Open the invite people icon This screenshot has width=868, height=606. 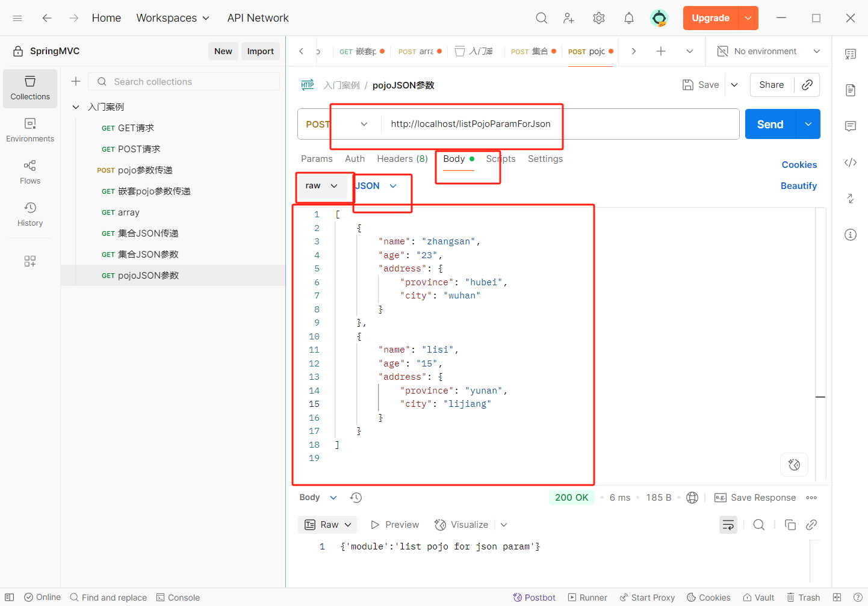click(x=569, y=18)
